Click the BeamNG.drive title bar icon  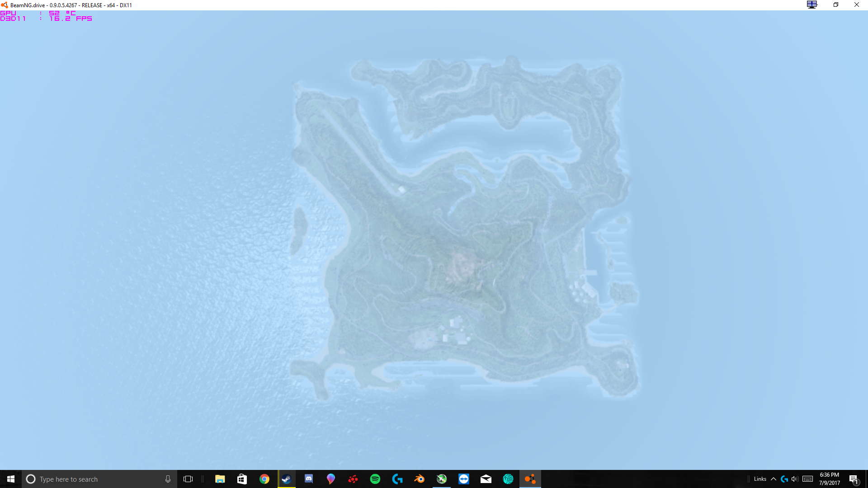click(x=5, y=5)
